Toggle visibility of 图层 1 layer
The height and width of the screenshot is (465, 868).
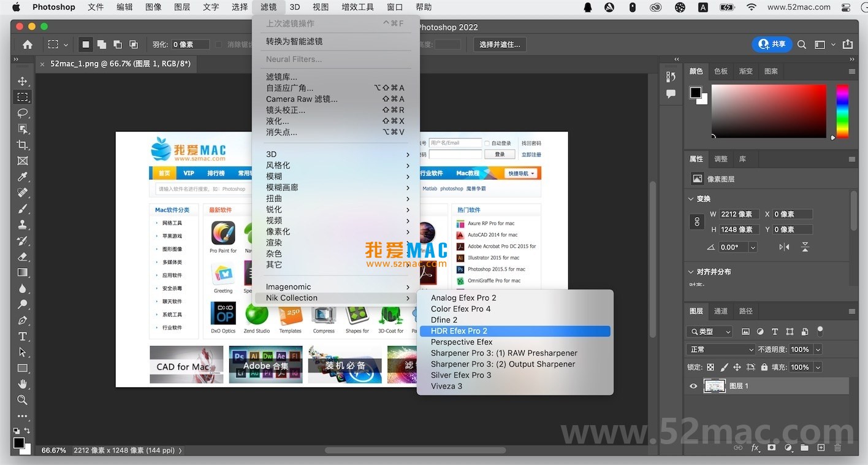pyautogui.click(x=693, y=386)
